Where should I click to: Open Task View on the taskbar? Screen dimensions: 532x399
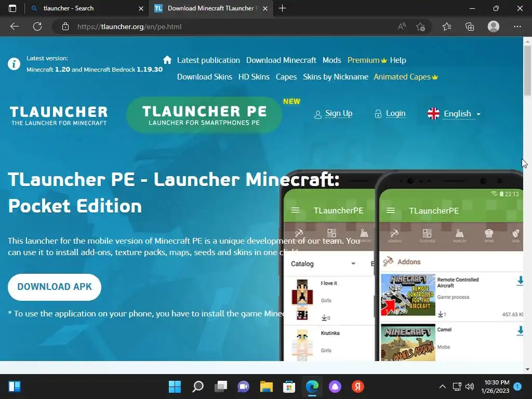click(220, 387)
